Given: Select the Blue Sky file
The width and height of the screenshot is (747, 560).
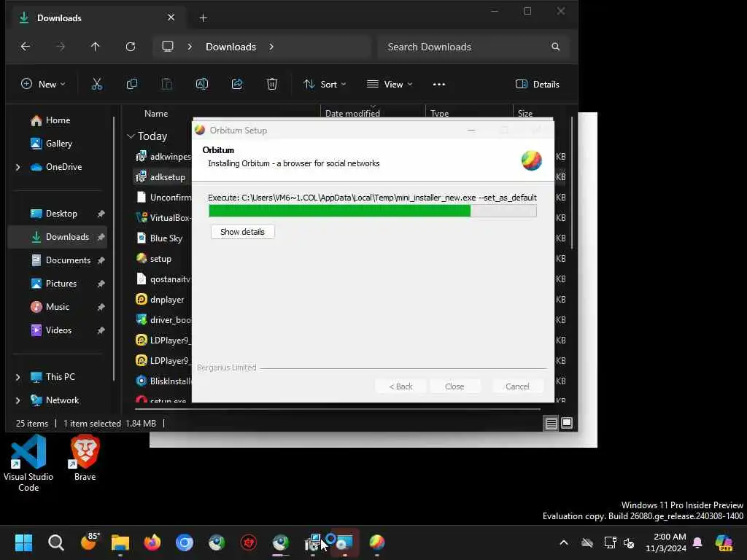Looking at the screenshot, I should tap(160, 238).
